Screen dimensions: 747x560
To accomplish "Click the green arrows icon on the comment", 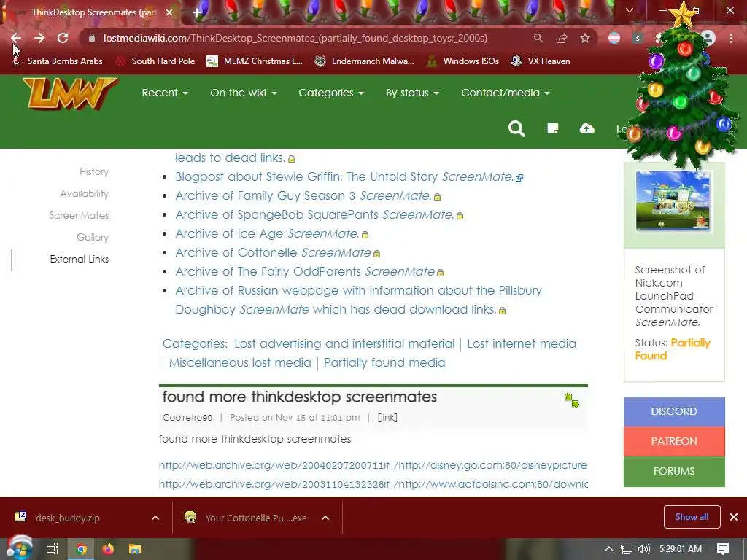I will (x=572, y=400).
